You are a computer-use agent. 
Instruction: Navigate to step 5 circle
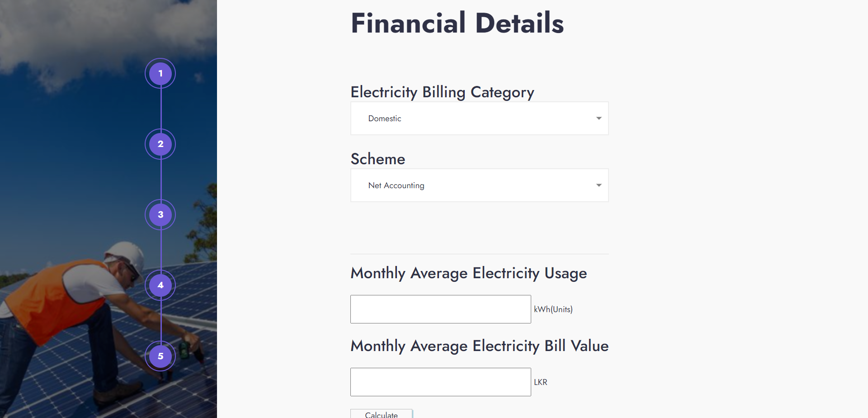160,356
